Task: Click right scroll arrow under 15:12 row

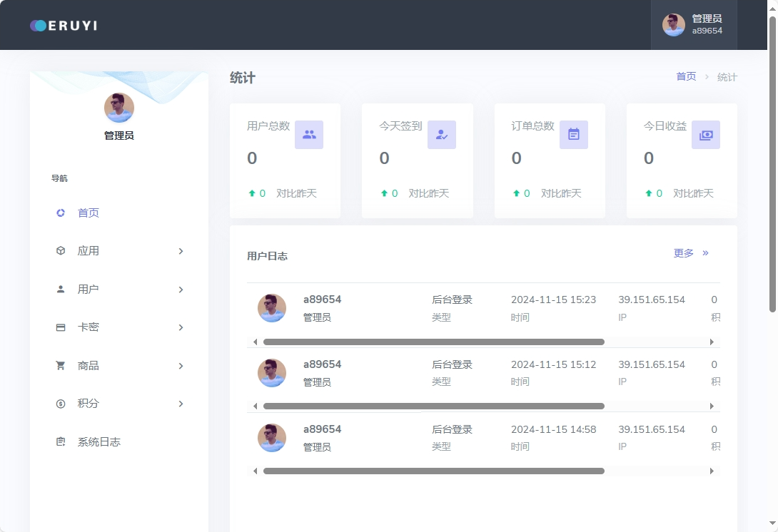Action: click(x=712, y=406)
